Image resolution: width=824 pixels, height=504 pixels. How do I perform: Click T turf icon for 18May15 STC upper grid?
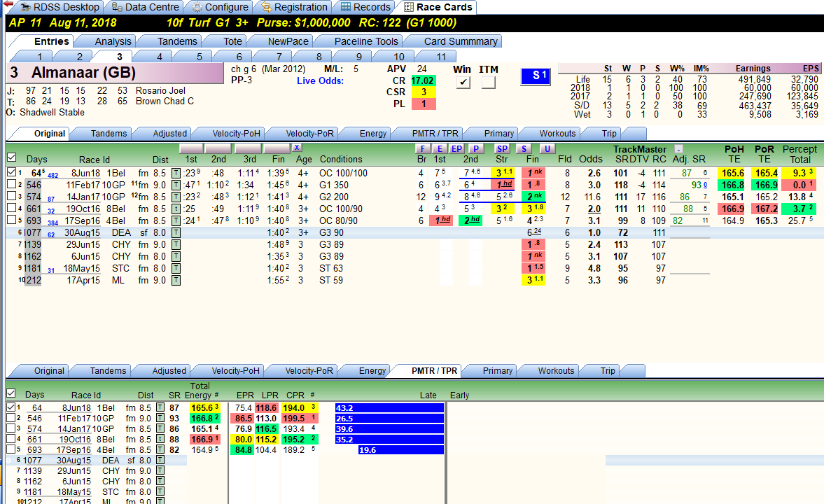(x=176, y=268)
